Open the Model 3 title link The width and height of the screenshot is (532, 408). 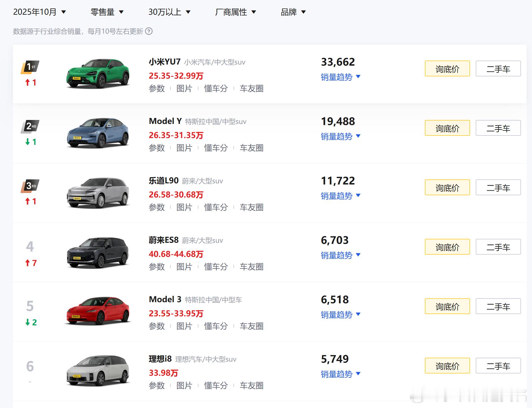tap(165, 299)
